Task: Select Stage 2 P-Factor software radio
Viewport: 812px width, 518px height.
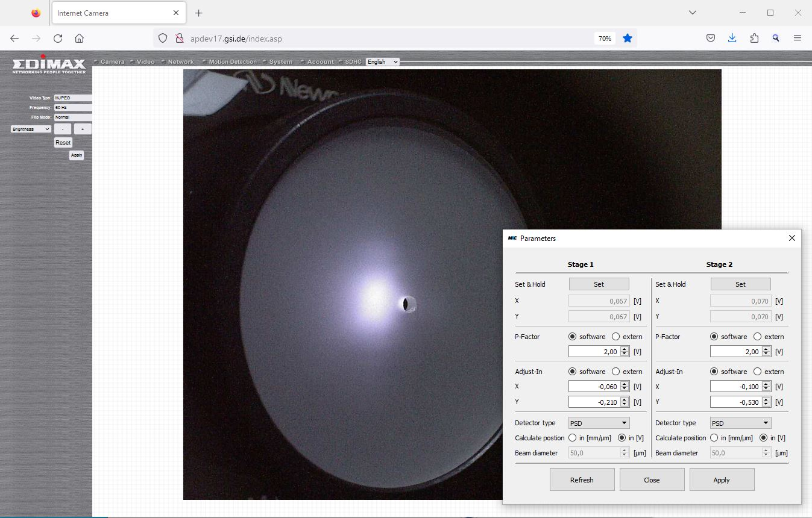Action: click(x=714, y=337)
